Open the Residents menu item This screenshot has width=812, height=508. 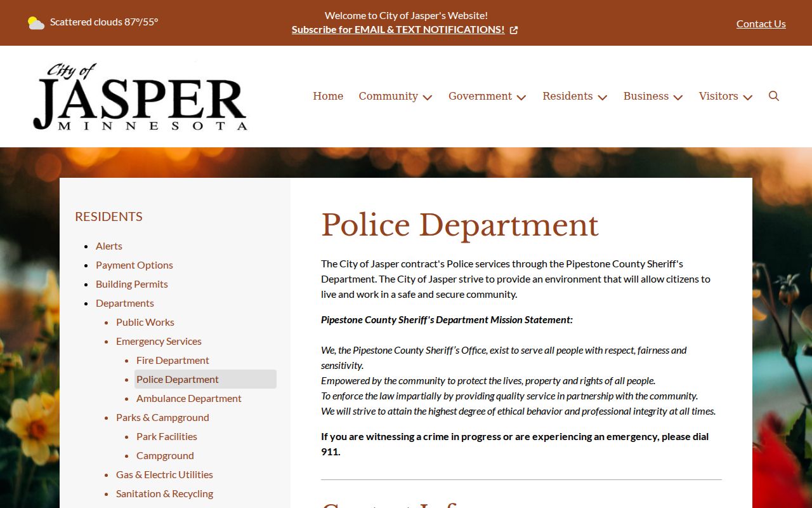click(568, 96)
